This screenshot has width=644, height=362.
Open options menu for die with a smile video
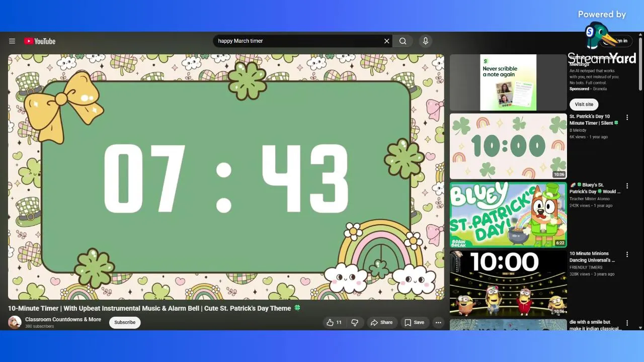coord(627,323)
